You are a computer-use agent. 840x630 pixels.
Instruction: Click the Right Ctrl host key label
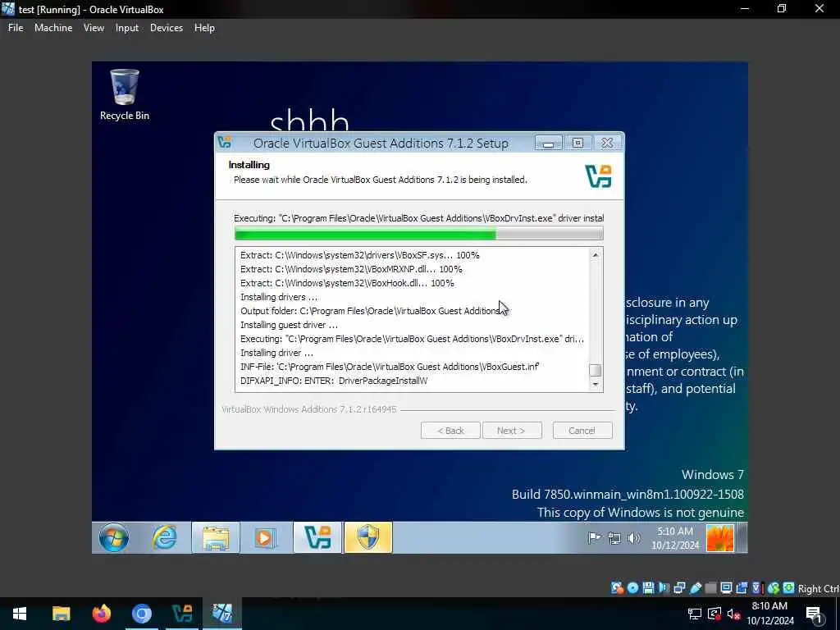click(818, 589)
